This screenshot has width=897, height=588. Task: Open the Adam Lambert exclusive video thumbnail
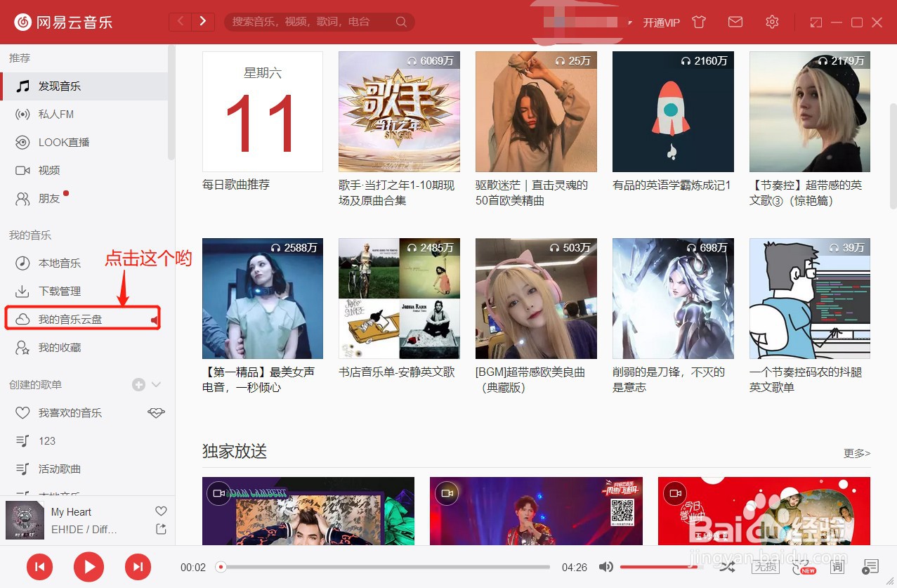click(308, 511)
